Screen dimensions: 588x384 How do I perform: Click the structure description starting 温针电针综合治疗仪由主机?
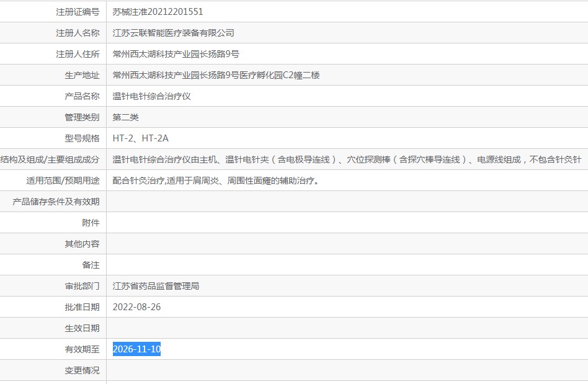point(347,159)
